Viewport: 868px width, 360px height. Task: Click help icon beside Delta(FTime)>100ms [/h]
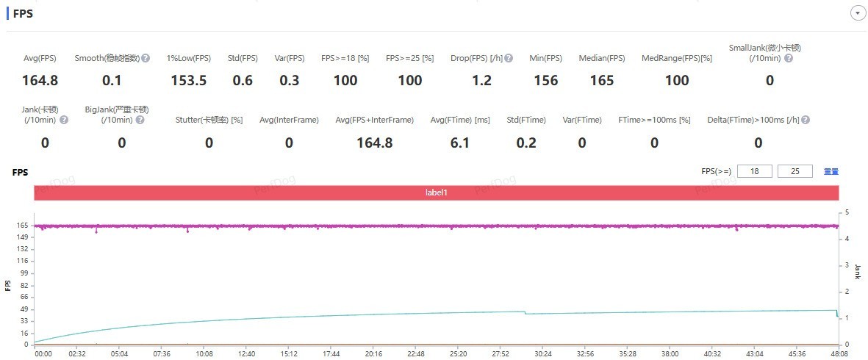pos(806,120)
